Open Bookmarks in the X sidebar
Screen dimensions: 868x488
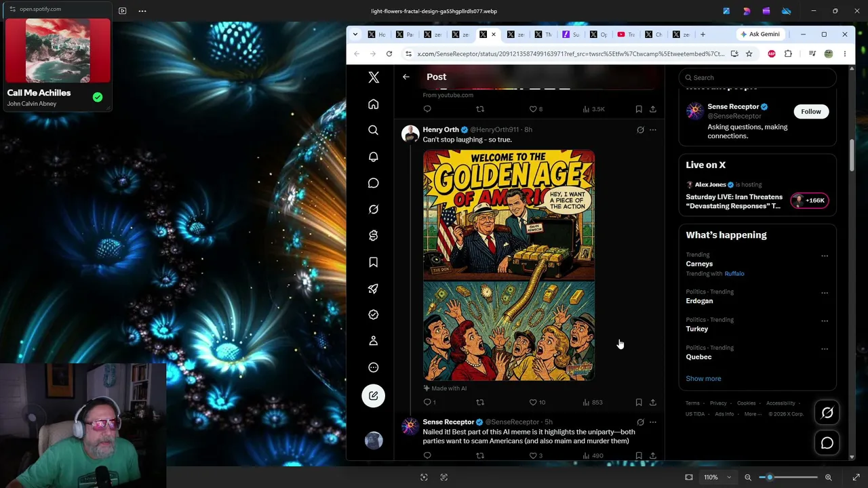(x=374, y=262)
